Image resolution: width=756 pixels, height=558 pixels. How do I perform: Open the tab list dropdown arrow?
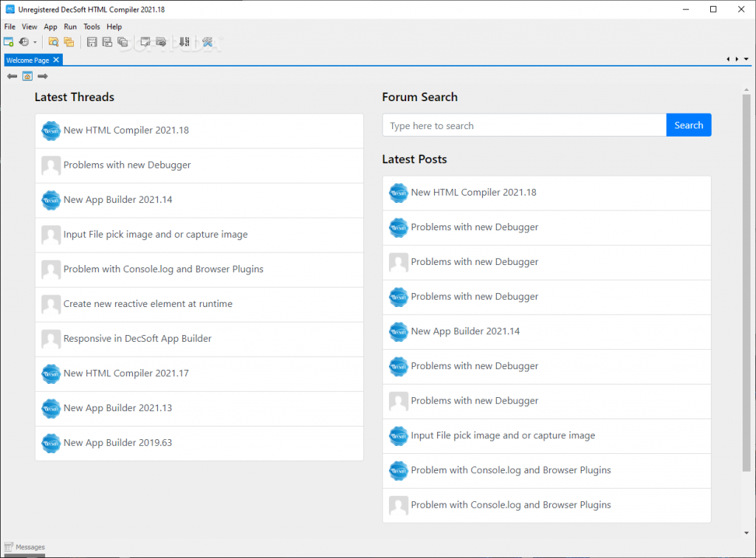[746, 59]
